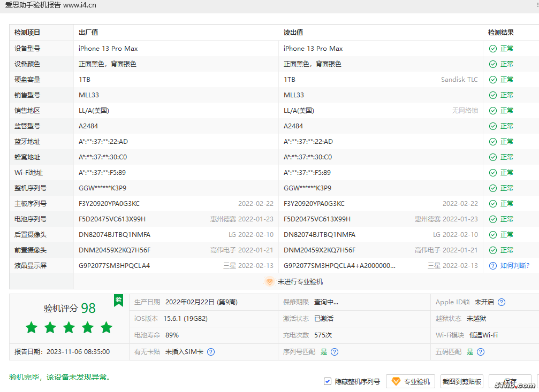The width and height of the screenshot is (539, 392).
Task: Click the check icon in 设备型号 row
Action: point(493,49)
